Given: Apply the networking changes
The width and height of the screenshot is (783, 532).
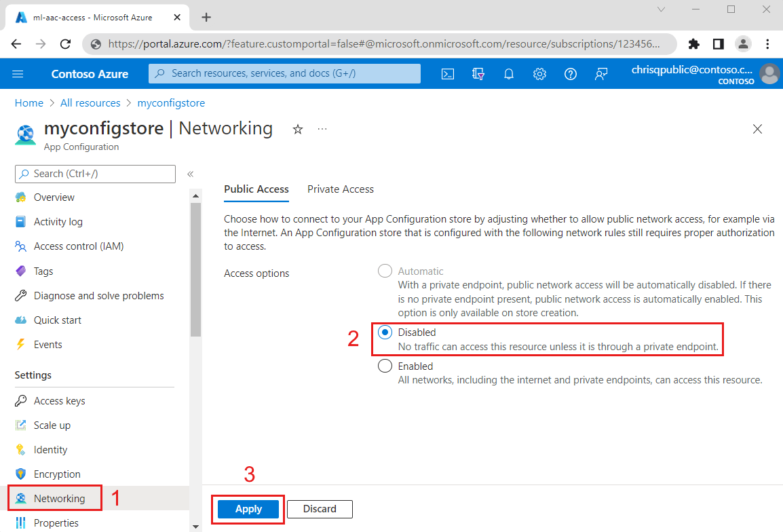Looking at the screenshot, I should 247,509.
